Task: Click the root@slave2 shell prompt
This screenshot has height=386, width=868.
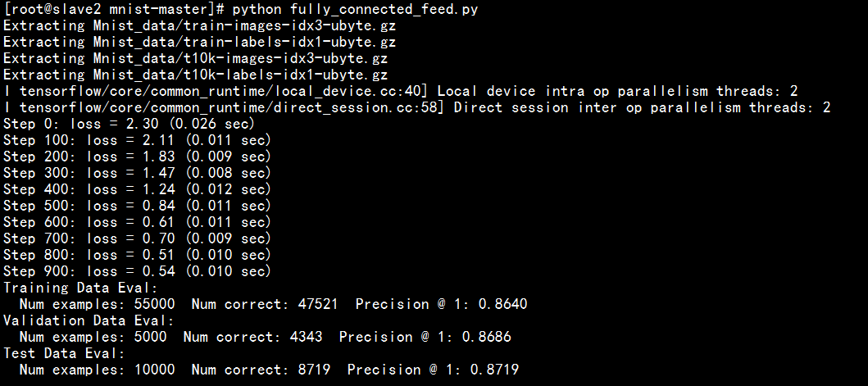Action: [x=114, y=9]
